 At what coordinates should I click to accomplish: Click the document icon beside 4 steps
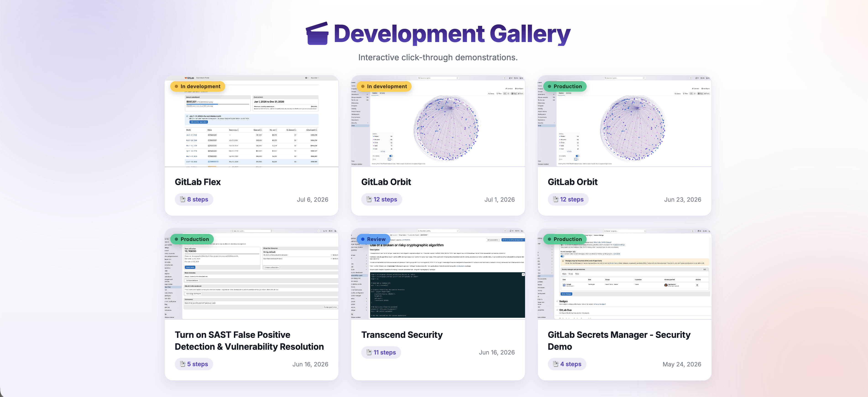coord(556,364)
